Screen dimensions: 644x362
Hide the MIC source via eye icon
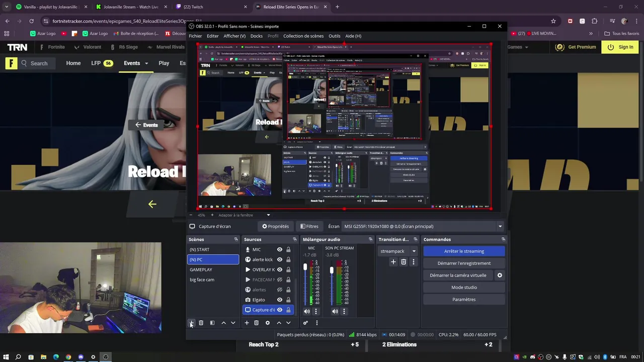point(280,249)
